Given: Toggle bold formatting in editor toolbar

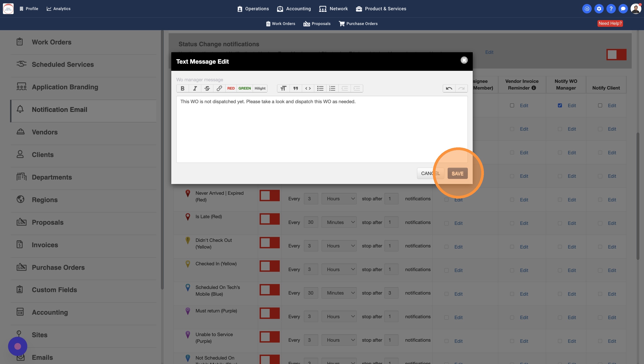Looking at the screenshot, I should pyautogui.click(x=182, y=88).
